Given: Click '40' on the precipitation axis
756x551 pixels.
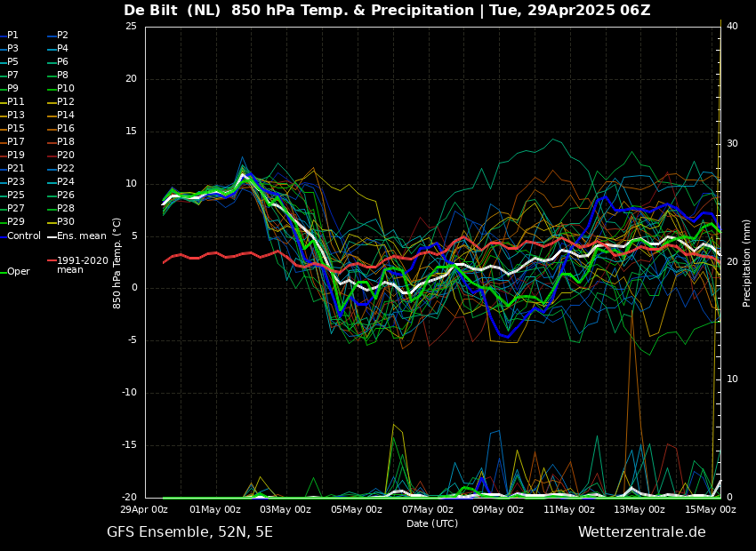Looking at the screenshot, I should (x=732, y=26).
